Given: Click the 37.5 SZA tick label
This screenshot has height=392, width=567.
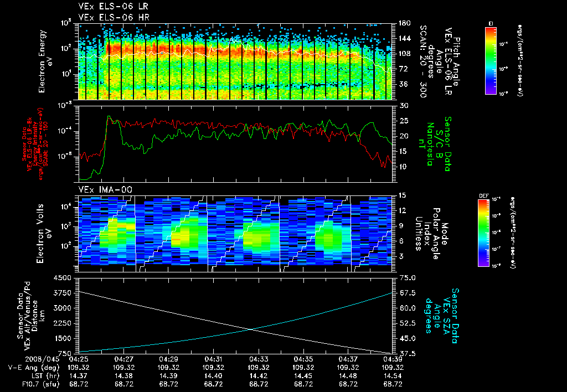Looking at the screenshot, I should tap(408, 354).
